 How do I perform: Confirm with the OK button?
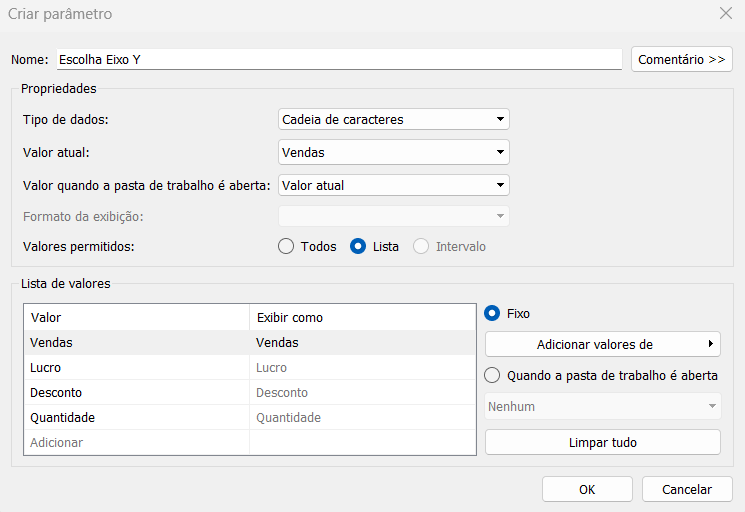coord(587,489)
